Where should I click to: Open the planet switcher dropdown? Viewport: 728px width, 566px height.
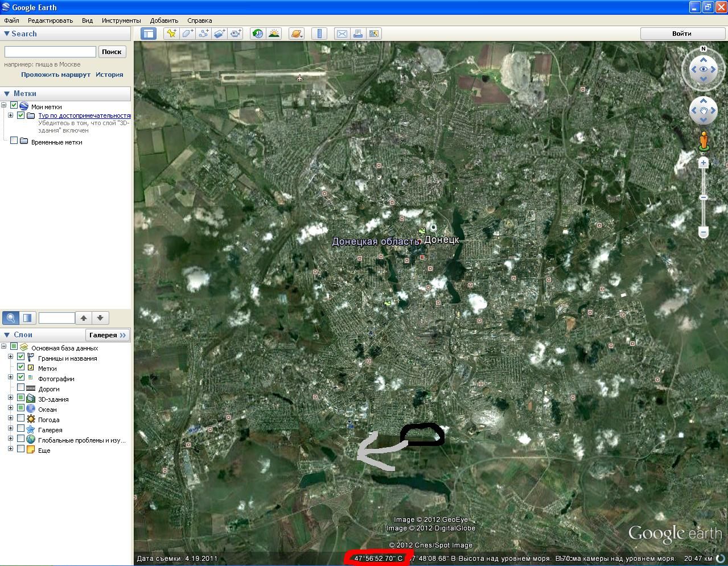pos(297,34)
